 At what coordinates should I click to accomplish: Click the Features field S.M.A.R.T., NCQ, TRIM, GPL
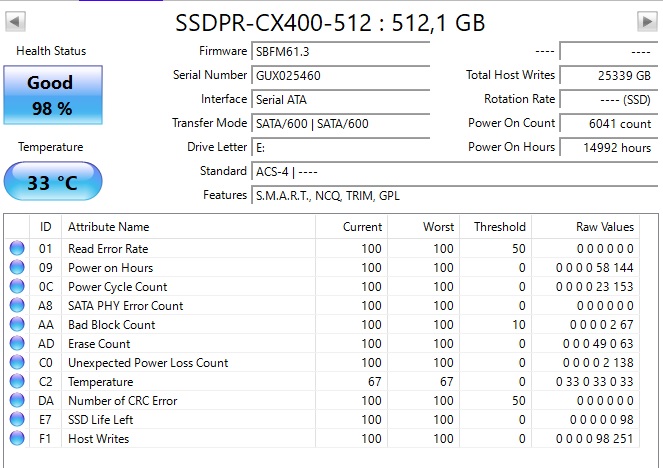pyautogui.click(x=455, y=196)
